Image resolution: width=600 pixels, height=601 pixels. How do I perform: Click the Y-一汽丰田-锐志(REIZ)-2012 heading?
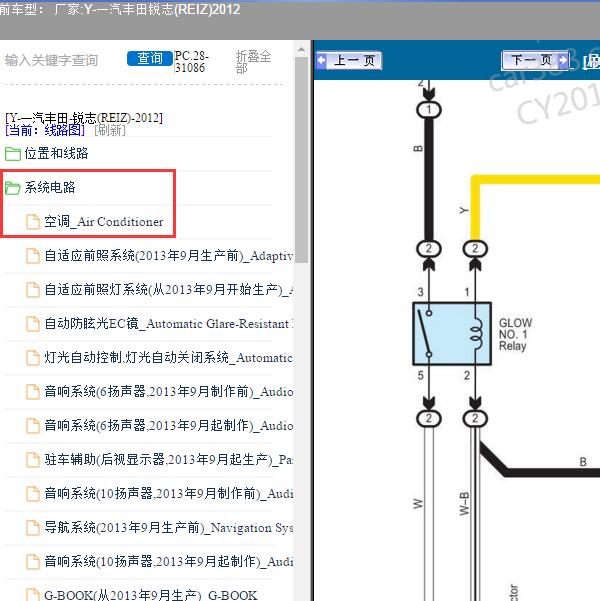(x=84, y=117)
